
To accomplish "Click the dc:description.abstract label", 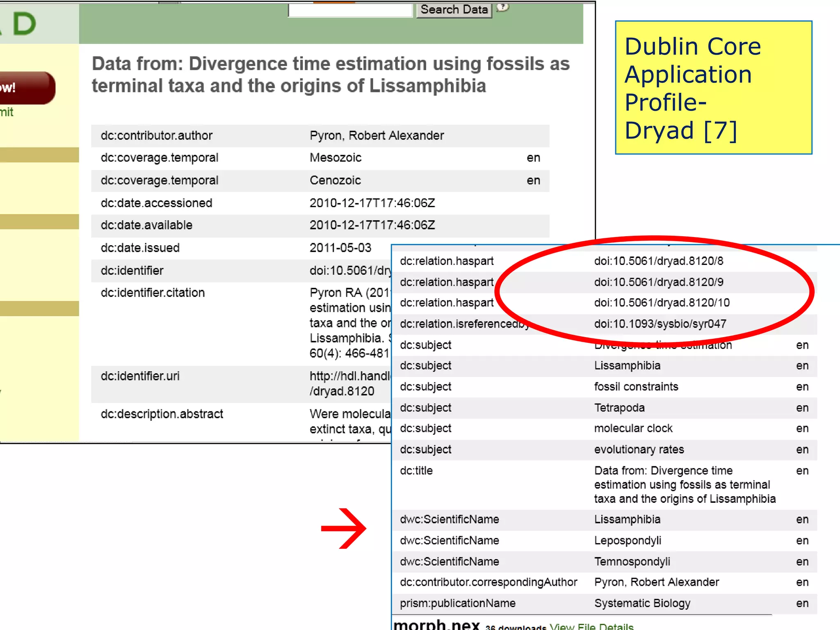I will (x=162, y=414).
